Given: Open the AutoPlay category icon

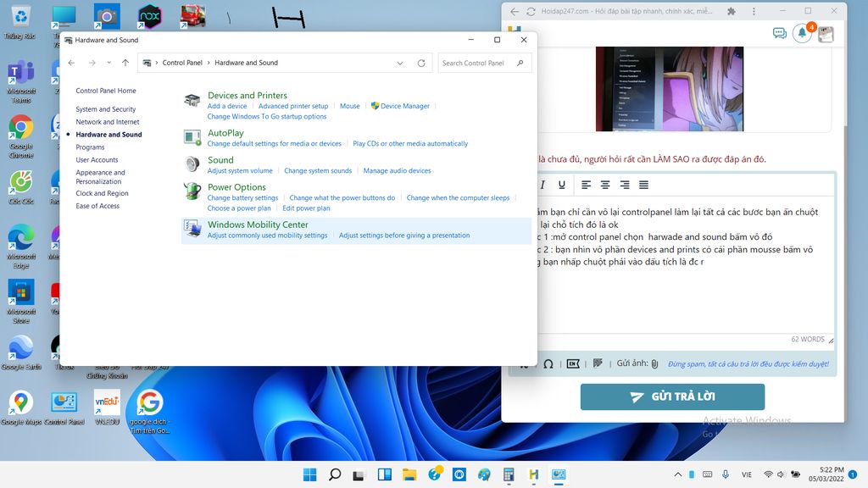Looking at the screenshot, I should click(192, 137).
